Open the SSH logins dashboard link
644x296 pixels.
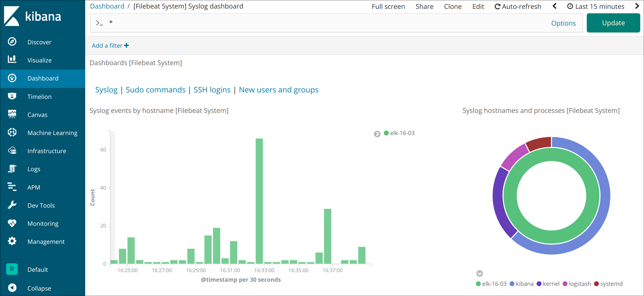[212, 90]
